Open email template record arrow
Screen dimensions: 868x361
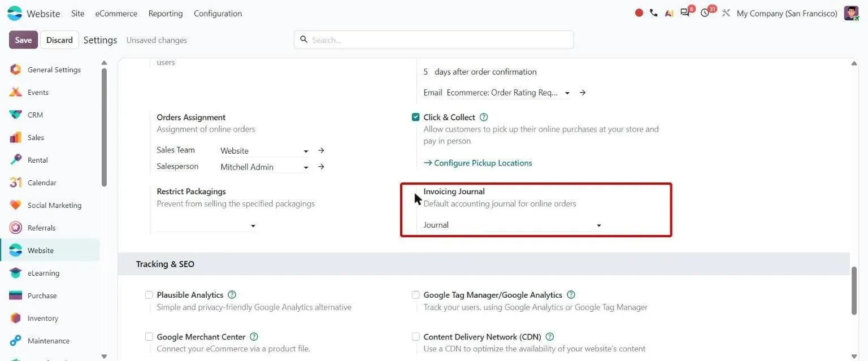pos(583,93)
